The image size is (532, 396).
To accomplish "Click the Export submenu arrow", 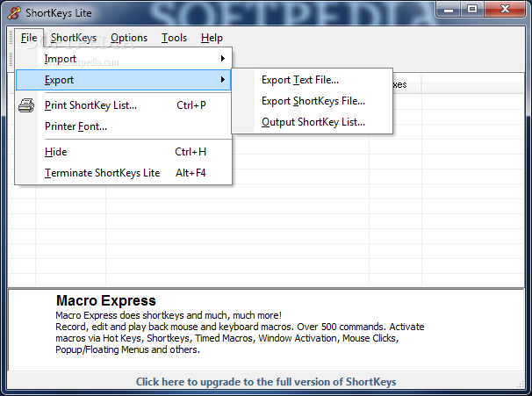I will (223, 80).
